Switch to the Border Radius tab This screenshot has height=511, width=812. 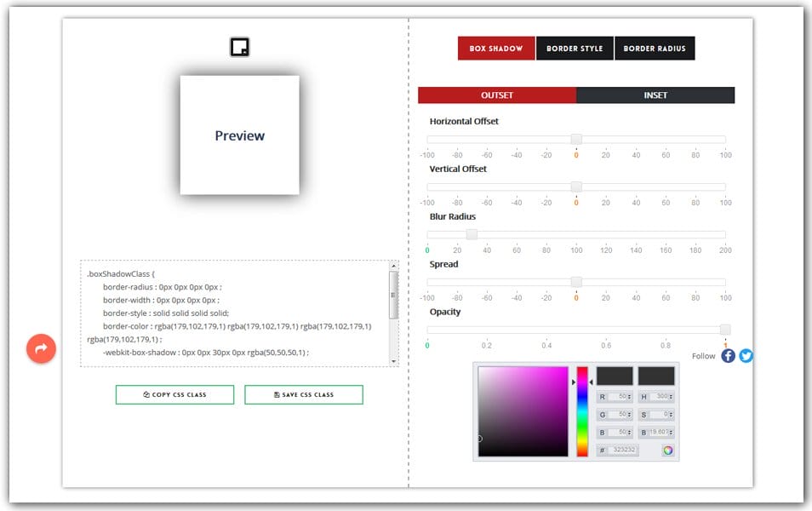coord(655,49)
